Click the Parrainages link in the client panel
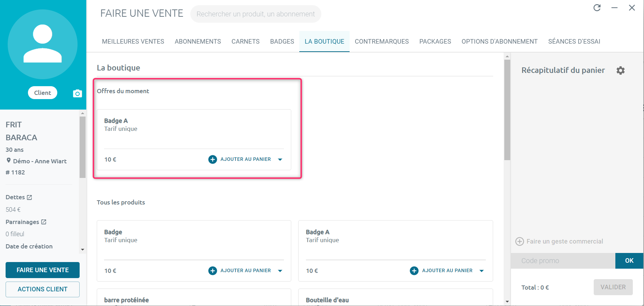Screen dimensions: 644x306 [22, 222]
